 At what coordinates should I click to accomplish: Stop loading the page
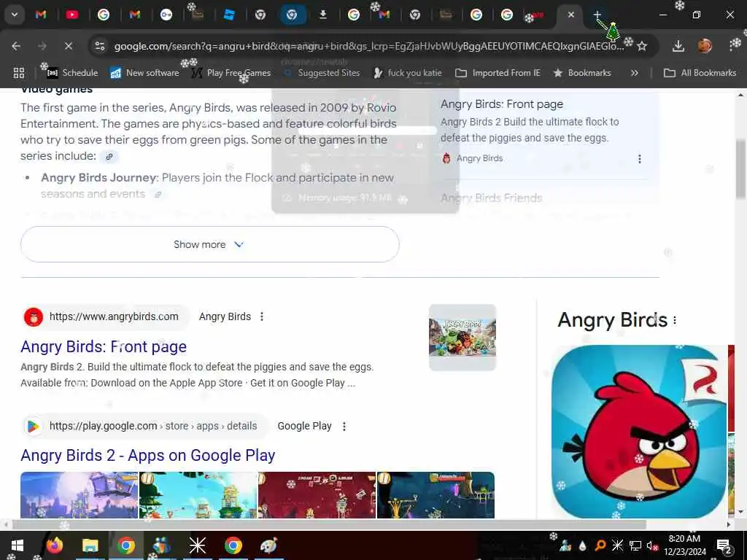click(68, 46)
